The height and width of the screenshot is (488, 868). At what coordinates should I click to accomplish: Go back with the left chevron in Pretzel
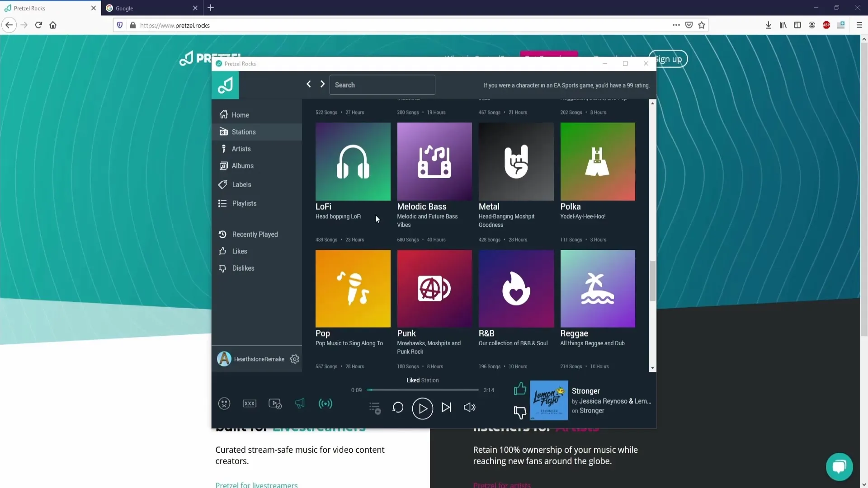309,84
